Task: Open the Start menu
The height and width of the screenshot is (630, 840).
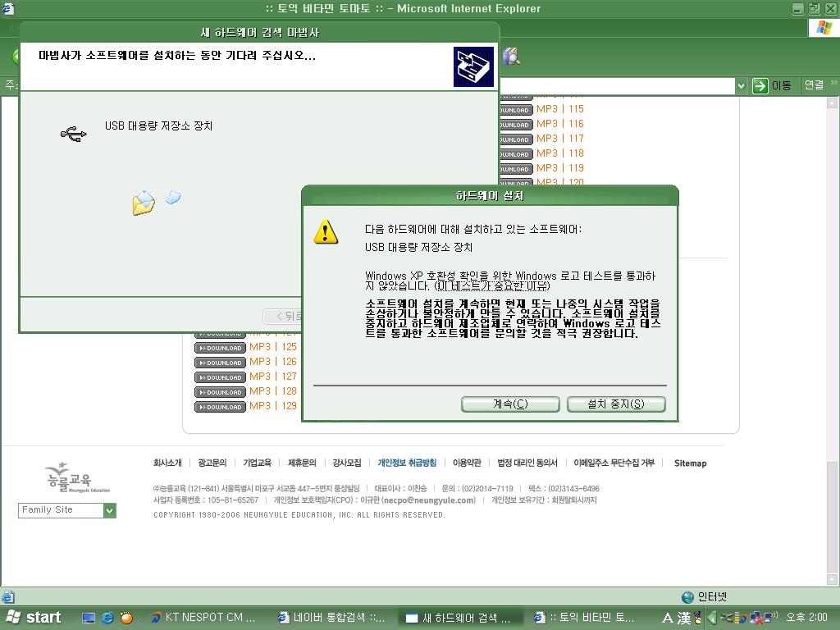Action: point(34,617)
